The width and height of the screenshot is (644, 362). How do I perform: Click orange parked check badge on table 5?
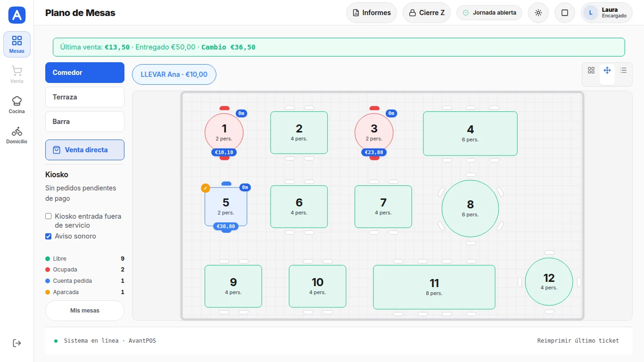click(x=206, y=188)
